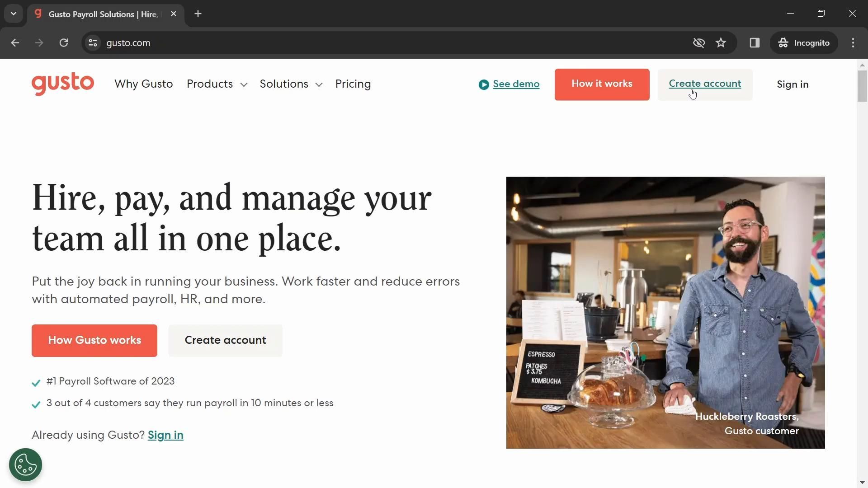Click the reload page icon

point(64,43)
